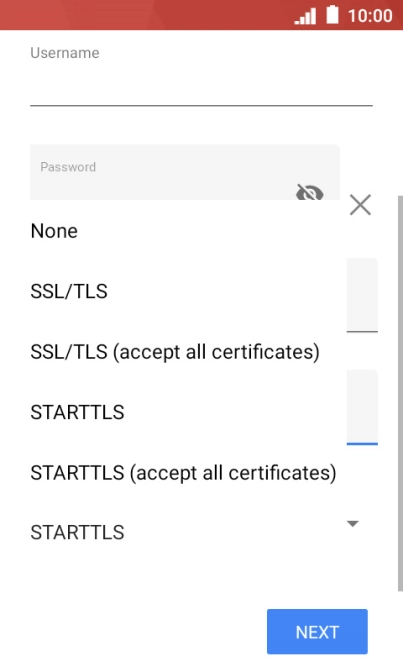The image size is (403, 672).
Task: Toggle password visibility eye icon
Action: [x=310, y=192]
